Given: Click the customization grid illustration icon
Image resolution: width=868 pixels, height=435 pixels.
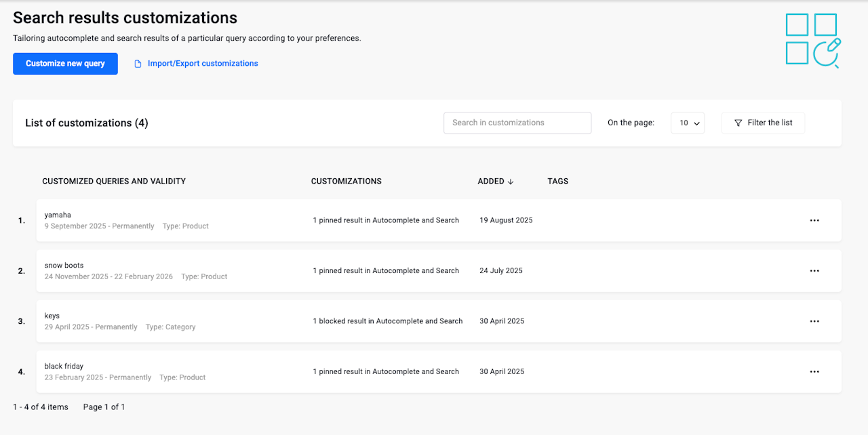Looking at the screenshot, I should point(813,41).
